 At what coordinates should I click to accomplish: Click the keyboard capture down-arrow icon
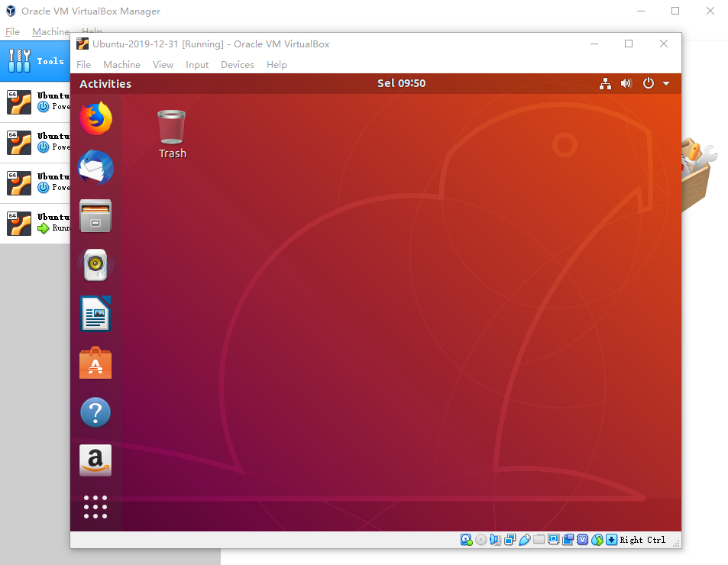(612, 540)
